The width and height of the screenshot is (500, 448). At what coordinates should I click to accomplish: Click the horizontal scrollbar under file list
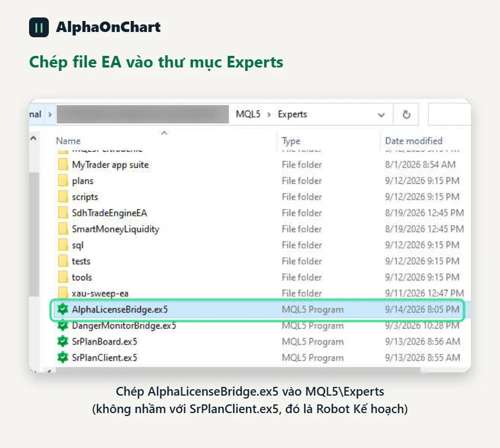(238, 370)
